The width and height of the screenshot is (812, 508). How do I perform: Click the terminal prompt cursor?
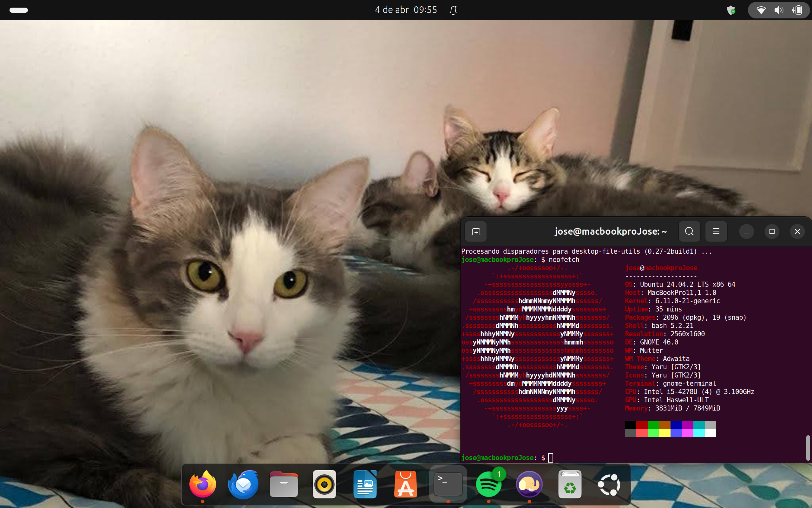click(551, 458)
